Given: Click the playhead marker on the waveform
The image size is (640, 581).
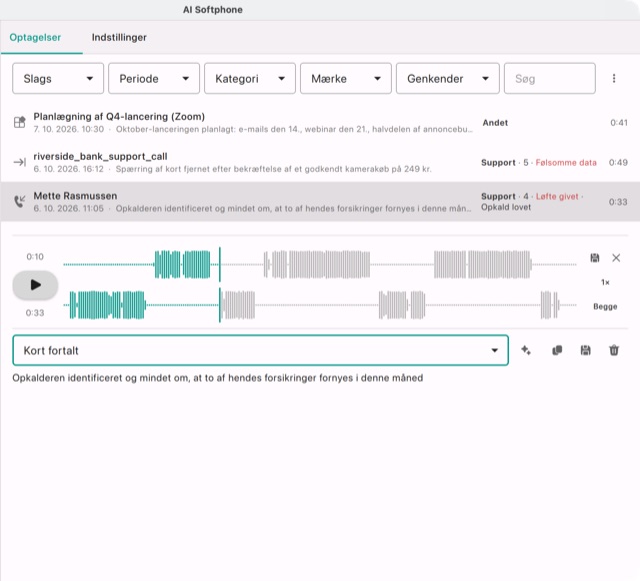Looking at the screenshot, I should (x=220, y=285).
